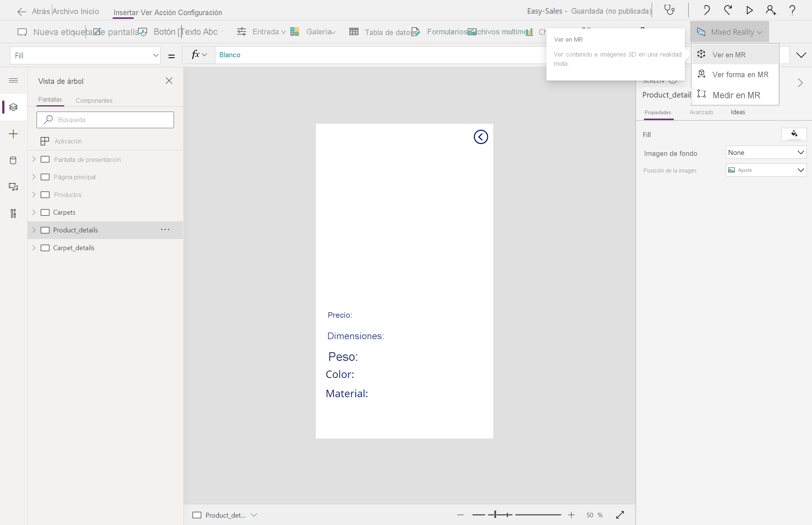Select the Material: label on canvas
The width and height of the screenshot is (812, 525).
(x=347, y=394)
